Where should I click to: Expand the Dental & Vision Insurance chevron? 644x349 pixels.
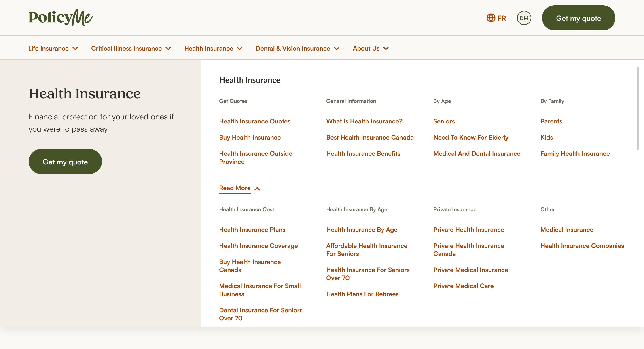coord(337,48)
